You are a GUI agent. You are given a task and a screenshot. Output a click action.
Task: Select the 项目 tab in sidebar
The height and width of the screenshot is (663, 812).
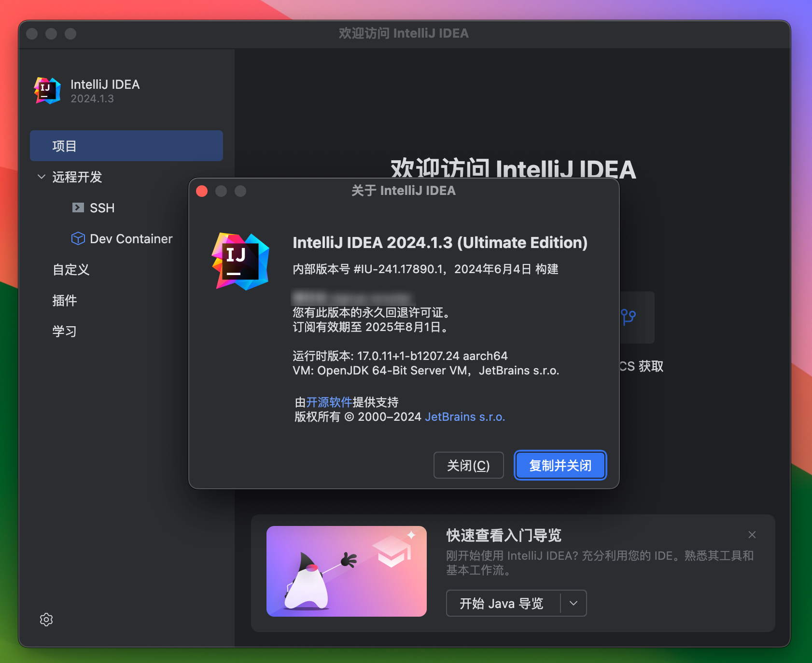pyautogui.click(x=126, y=146)
